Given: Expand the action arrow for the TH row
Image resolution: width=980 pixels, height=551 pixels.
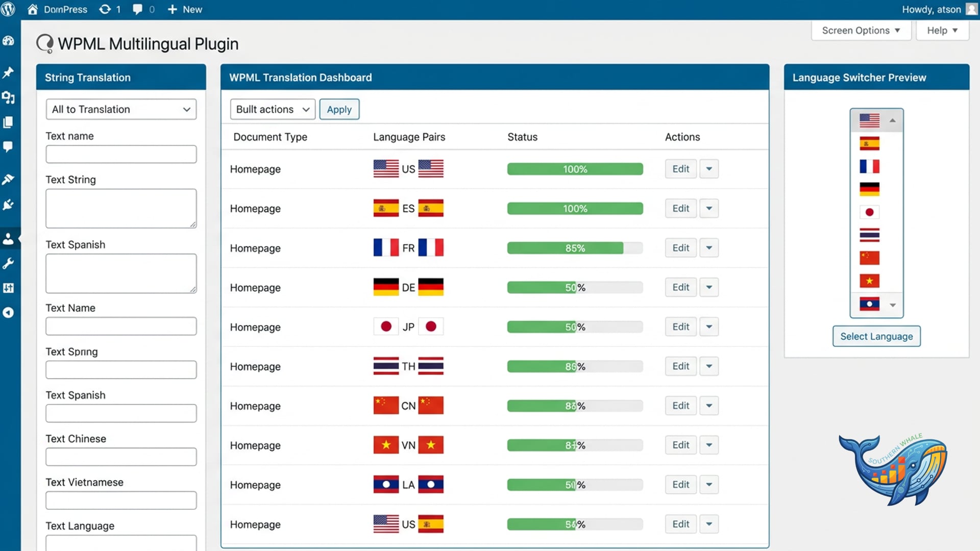Looking at the screenshot, I should point(709,366).
